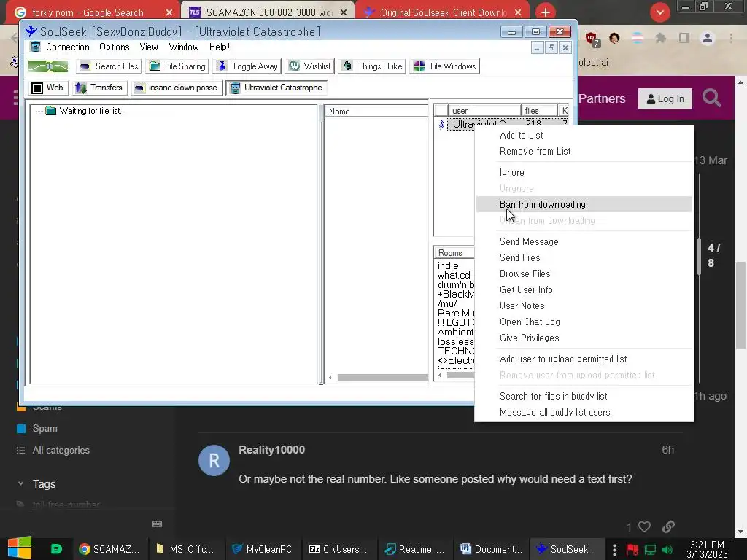
Task: Click the files column header
Action: pos(539,111)
